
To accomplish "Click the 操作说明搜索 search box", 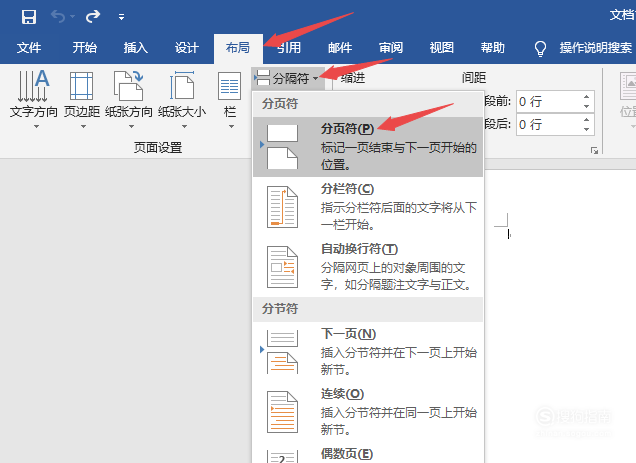I will pos(596,48).
